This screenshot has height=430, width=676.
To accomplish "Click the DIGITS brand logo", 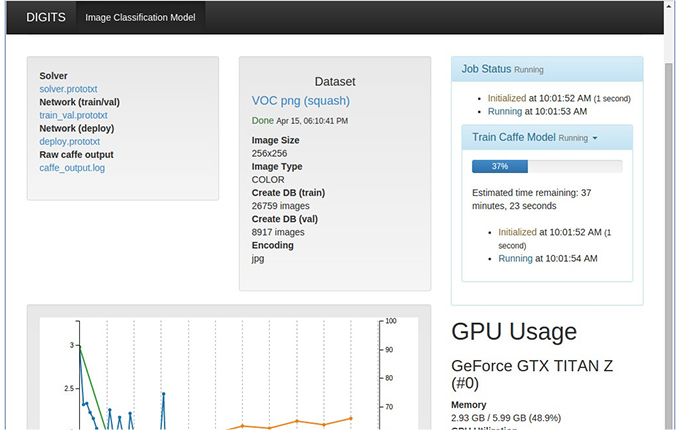I will coord(46,17).
